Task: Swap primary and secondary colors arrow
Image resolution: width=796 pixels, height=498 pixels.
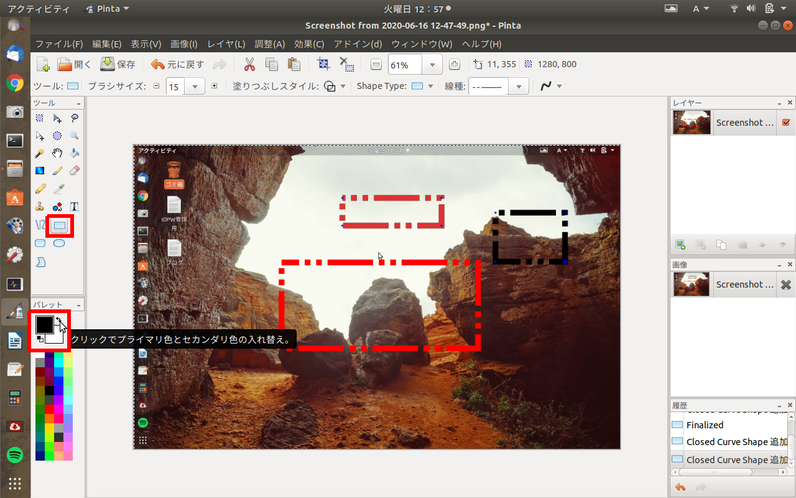Action: coord(59,320)
